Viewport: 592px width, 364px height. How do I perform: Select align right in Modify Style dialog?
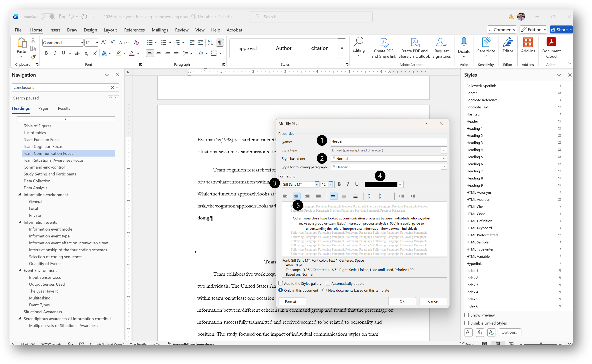pyautogui.click(x=307, y=196)
